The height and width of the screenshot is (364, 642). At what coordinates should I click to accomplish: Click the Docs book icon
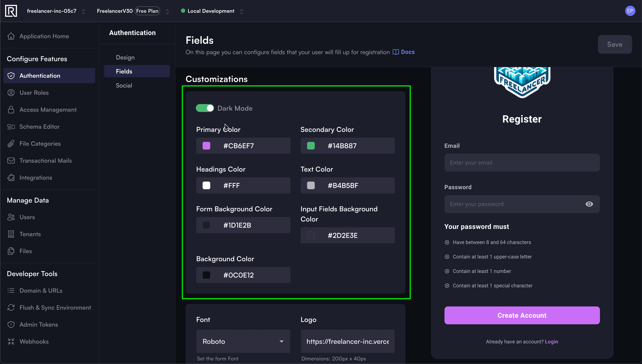[x=395, y=52]
